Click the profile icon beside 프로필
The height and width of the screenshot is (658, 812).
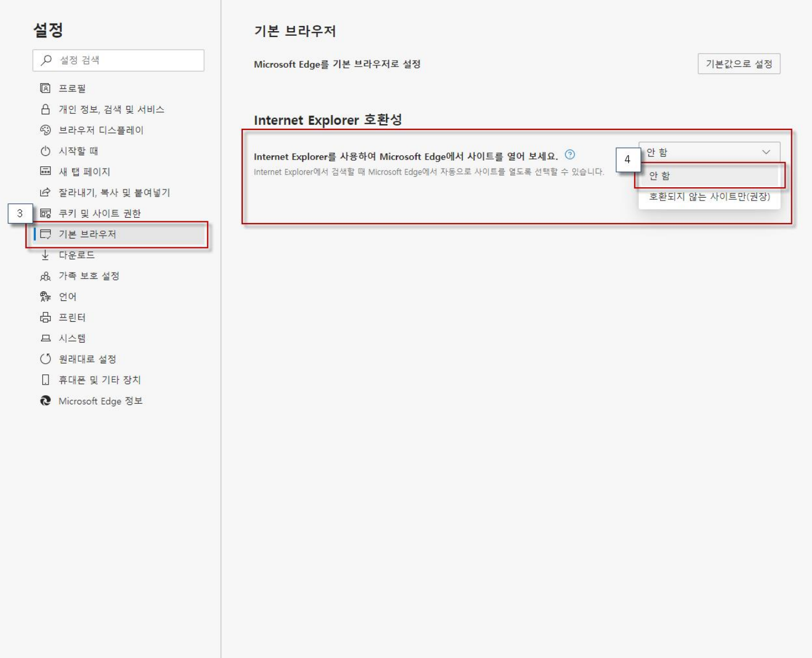pyautogui.click(x=45, y=88)
